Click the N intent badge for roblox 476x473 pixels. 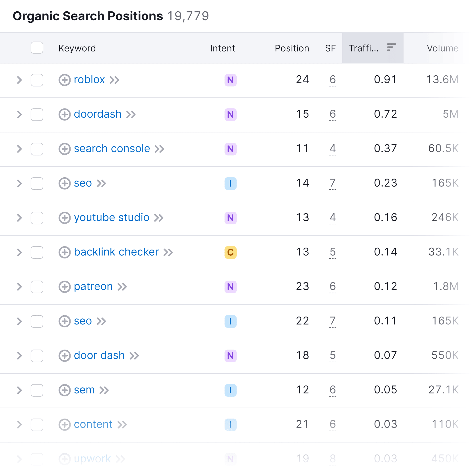click(x=230, y=80)
